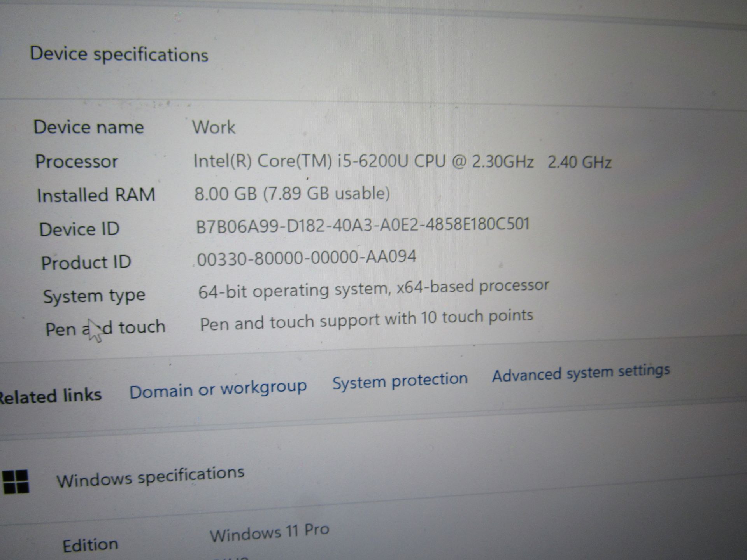The height and width of the screenshot is (560, 747).
Task: Open Advanced system settings link
Action: [581, 373]
